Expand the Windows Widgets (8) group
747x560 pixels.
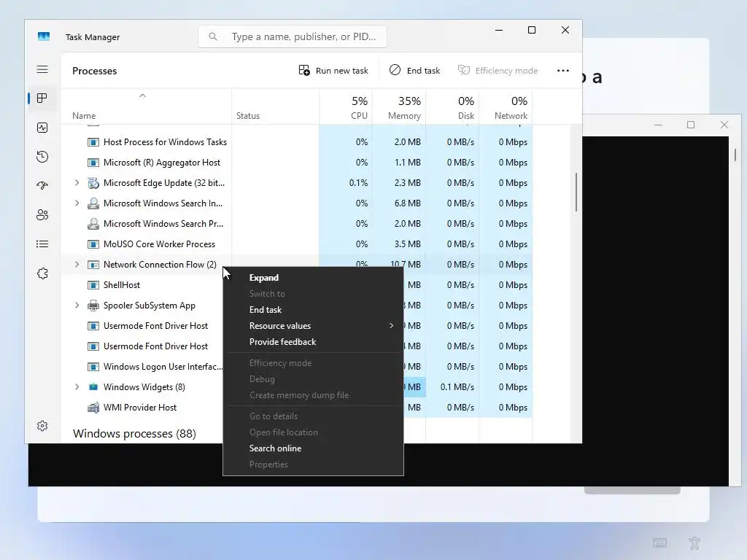(77, 386)
